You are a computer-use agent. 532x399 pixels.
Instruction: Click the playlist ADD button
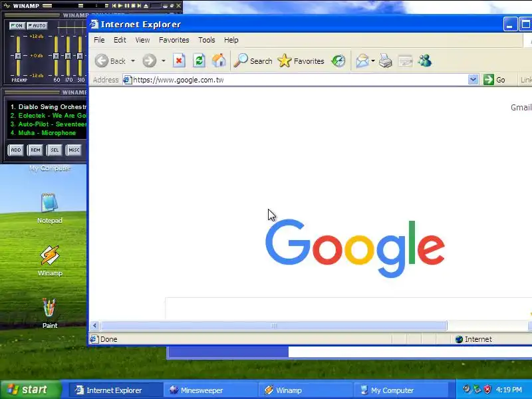pyautogui.click(x=15, y=150)
